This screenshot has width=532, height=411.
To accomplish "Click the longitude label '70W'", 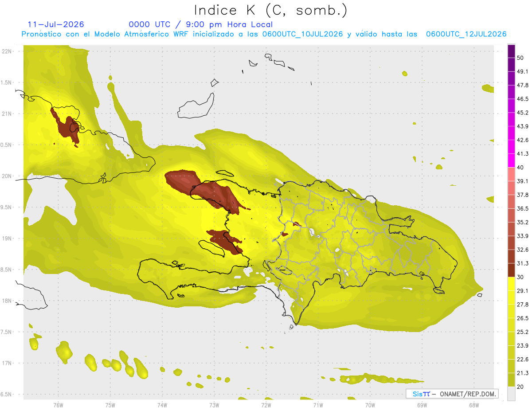I will pos(370,405).
